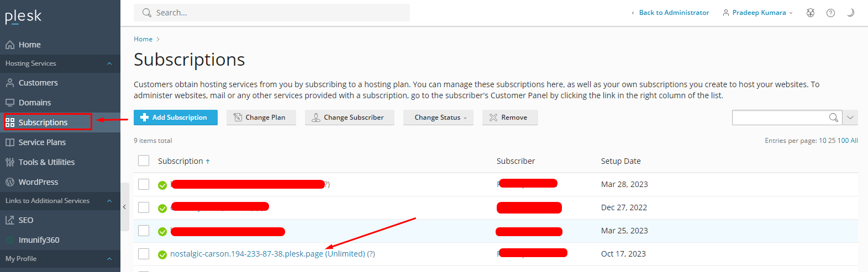Open Customers in the sidebar

pyautogui.click(x=38, y=83)
